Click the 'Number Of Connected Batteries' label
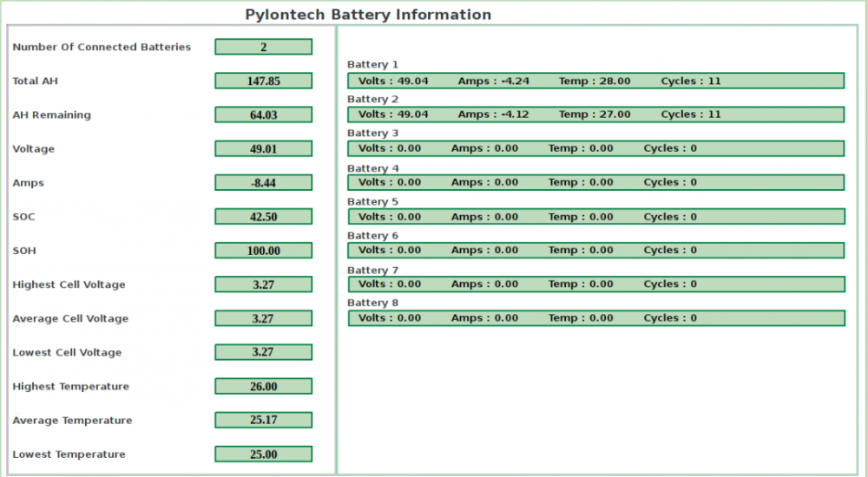This screenshot has height=477, width=868. coord(102,47)
